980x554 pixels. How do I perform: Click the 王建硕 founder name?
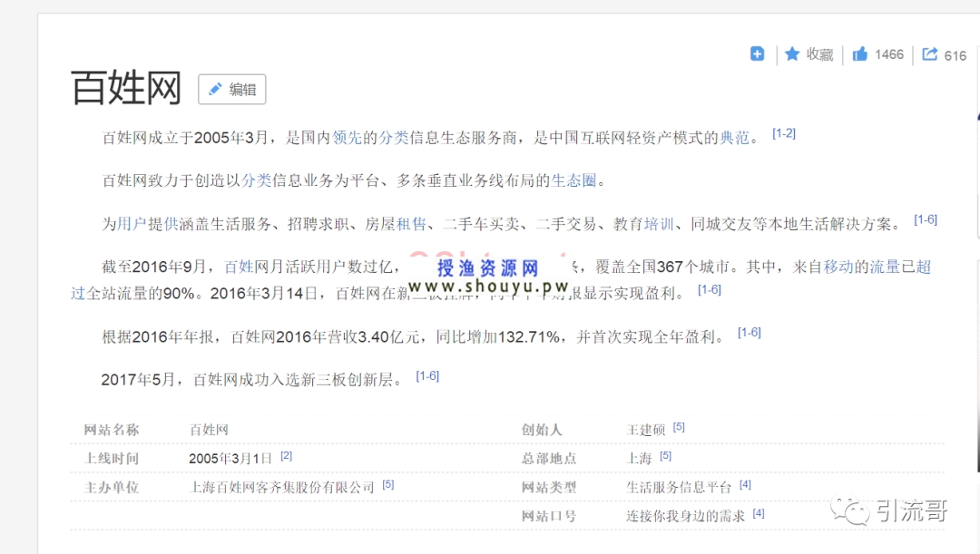coord(646,430)
